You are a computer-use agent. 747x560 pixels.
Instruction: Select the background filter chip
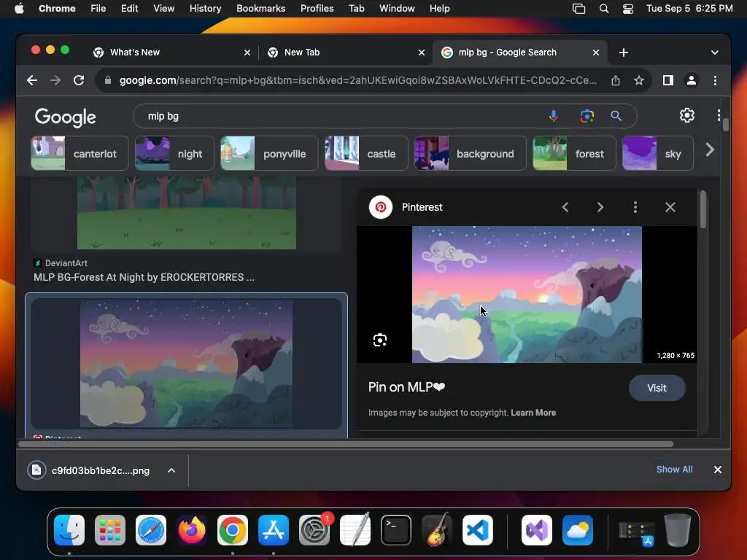[x=471, y=153]
